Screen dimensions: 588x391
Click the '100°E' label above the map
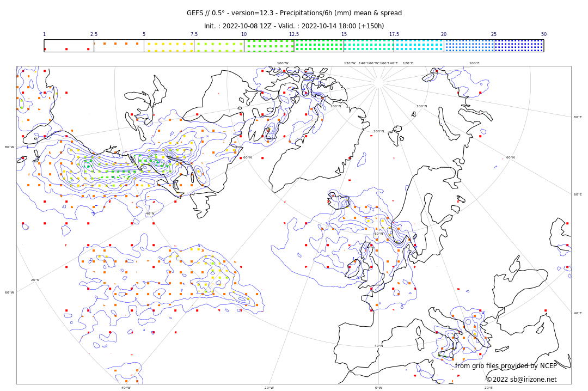[x=474, y=63]
